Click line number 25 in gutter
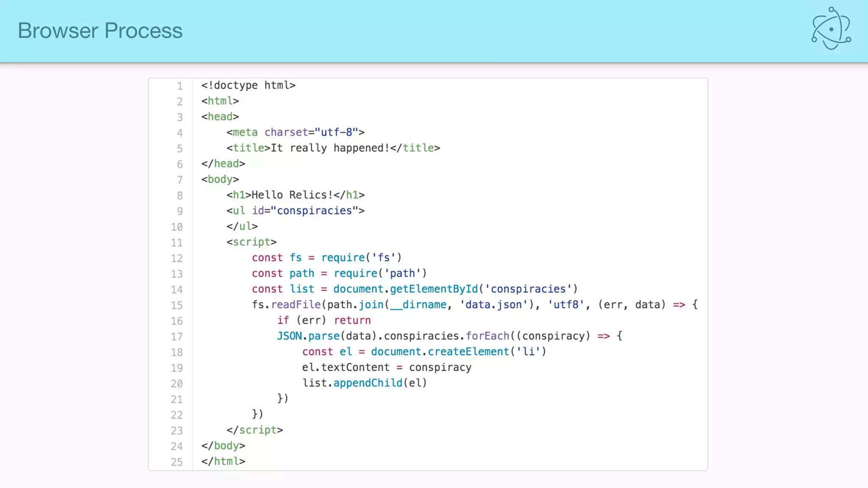 click(177, 462)
